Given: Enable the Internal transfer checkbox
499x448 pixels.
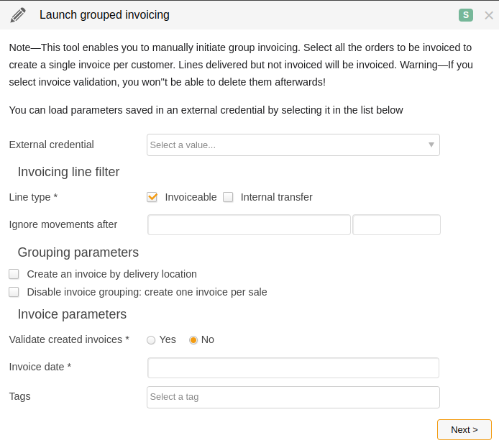Looking at the screenshot, I should click(228, 197).
